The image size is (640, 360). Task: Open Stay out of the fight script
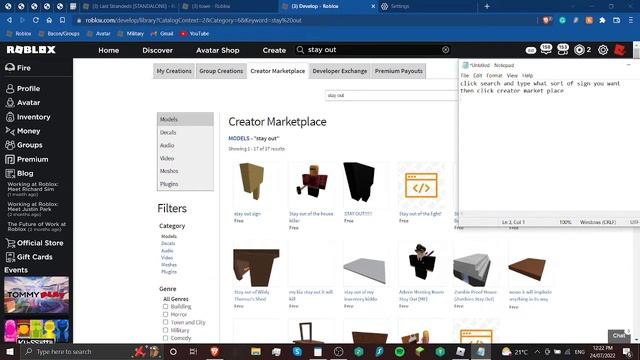click(421, 186)
